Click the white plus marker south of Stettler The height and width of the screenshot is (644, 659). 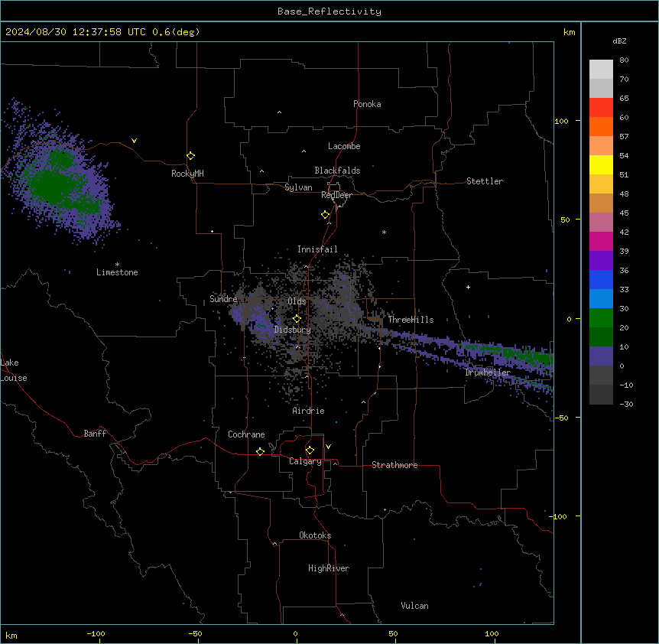point(468,287)
